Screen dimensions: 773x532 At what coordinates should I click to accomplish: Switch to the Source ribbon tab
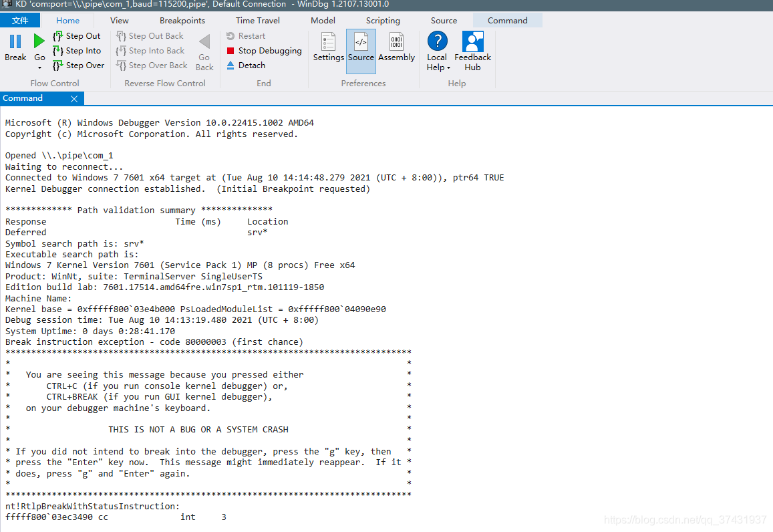444,20
